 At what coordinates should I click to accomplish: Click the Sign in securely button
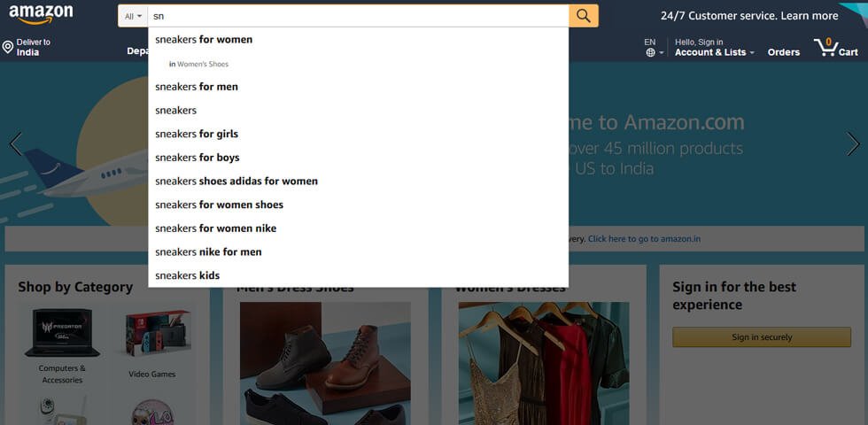pyautogui.click(x=762, y=337)
